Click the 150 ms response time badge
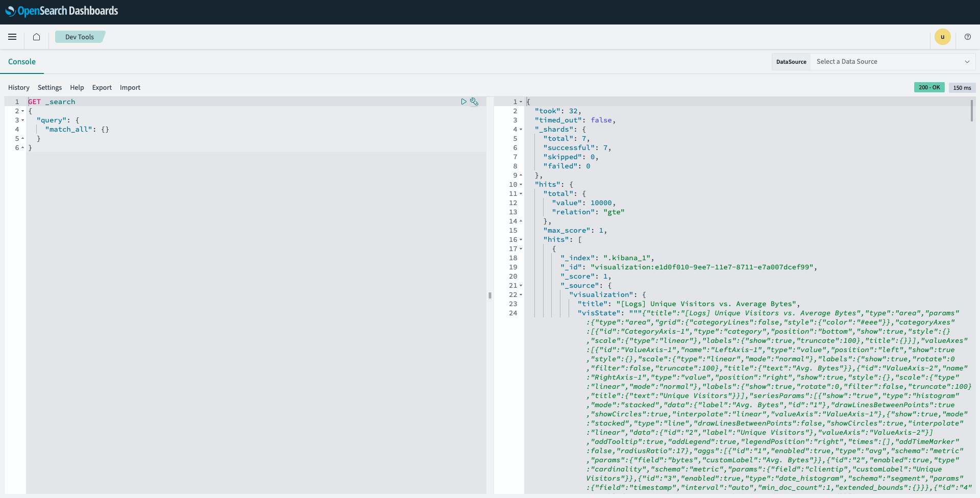The width and height of the screenshot is (980, 498). tap(962, 87)
